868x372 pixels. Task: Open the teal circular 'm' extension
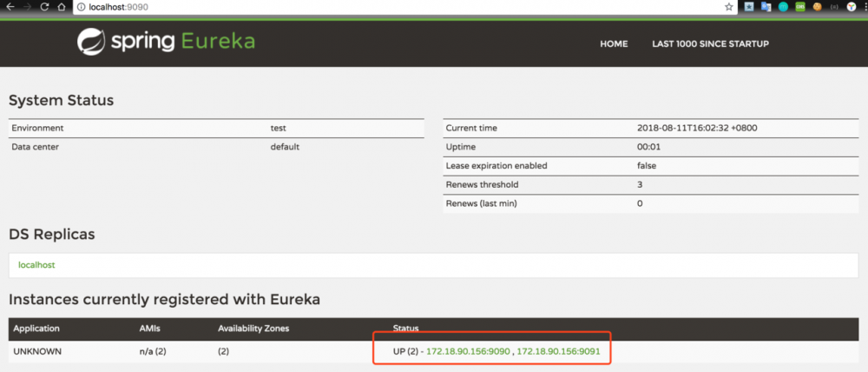click(783, 7)
